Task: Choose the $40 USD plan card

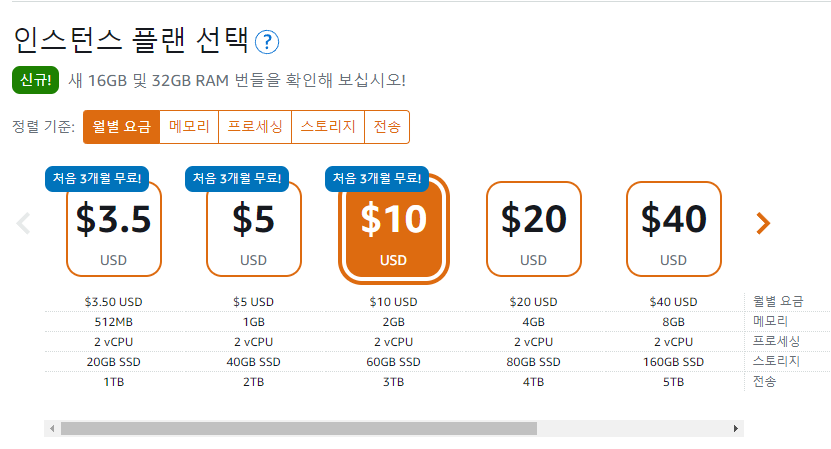Action: click(x=673, y=229)
